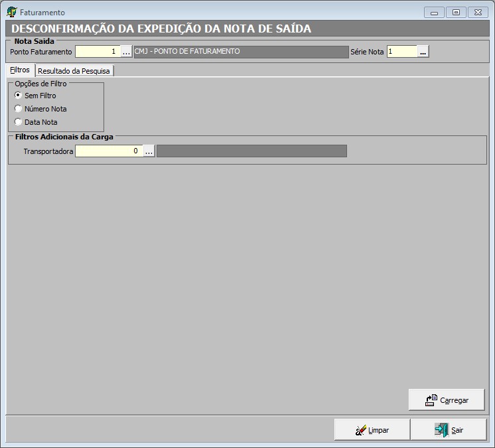The height and width of the screenshot is (448, 495).
Task: Choose the Número Nota filter option
Action: (x=19, y=109)
